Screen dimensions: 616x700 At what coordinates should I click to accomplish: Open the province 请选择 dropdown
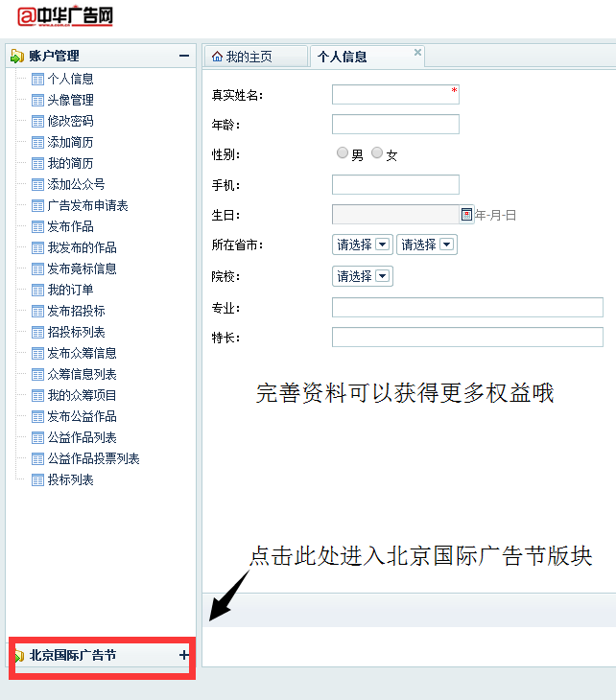coord(363,245)
